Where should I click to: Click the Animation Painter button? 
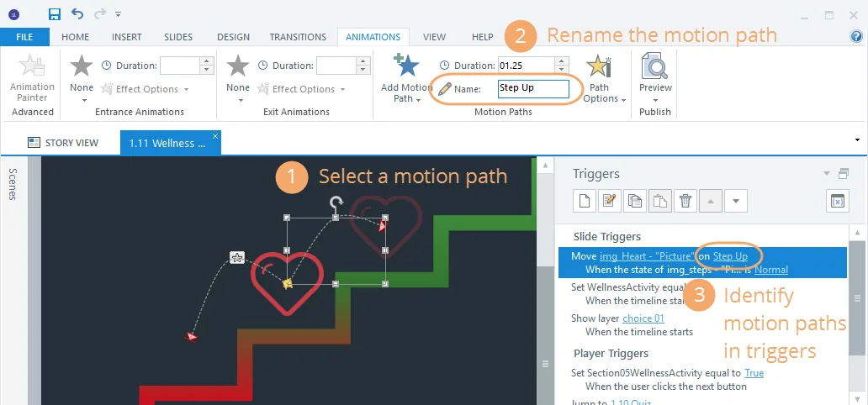(32, 79)
